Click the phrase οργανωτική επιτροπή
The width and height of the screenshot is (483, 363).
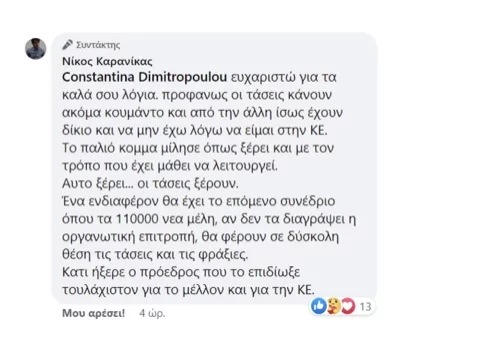point(128,237)
